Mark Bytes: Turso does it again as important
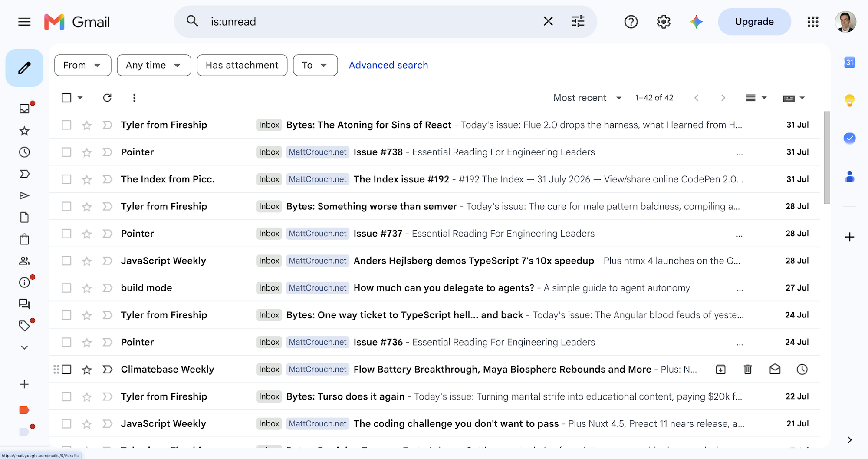 tap(107, 396)
